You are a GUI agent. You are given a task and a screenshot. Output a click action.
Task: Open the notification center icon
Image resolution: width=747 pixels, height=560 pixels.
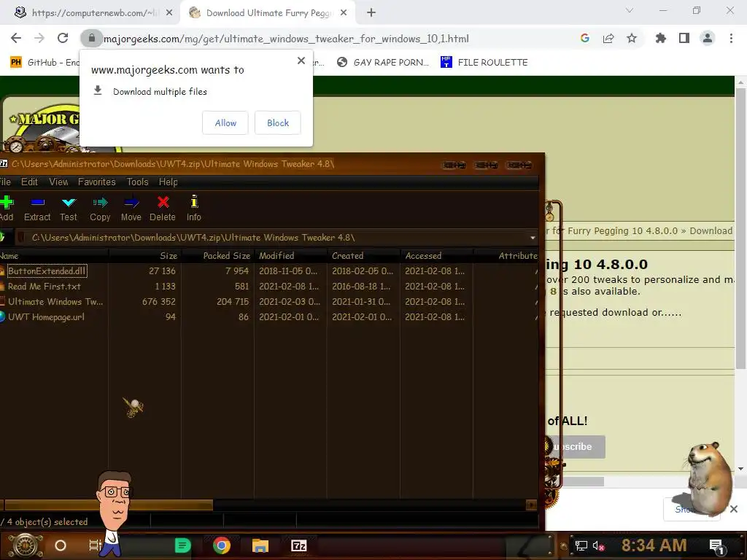(718, 546)
